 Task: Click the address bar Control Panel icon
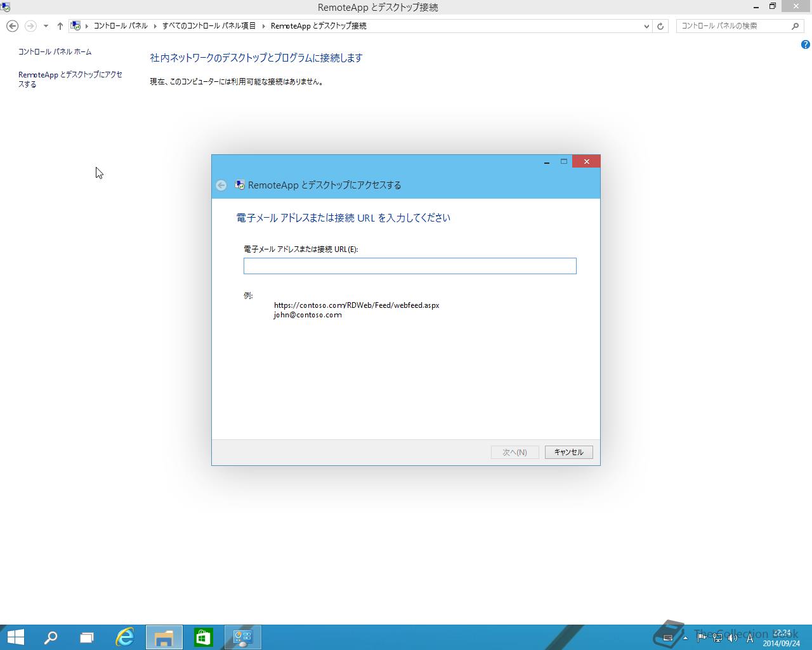(75, 26)
